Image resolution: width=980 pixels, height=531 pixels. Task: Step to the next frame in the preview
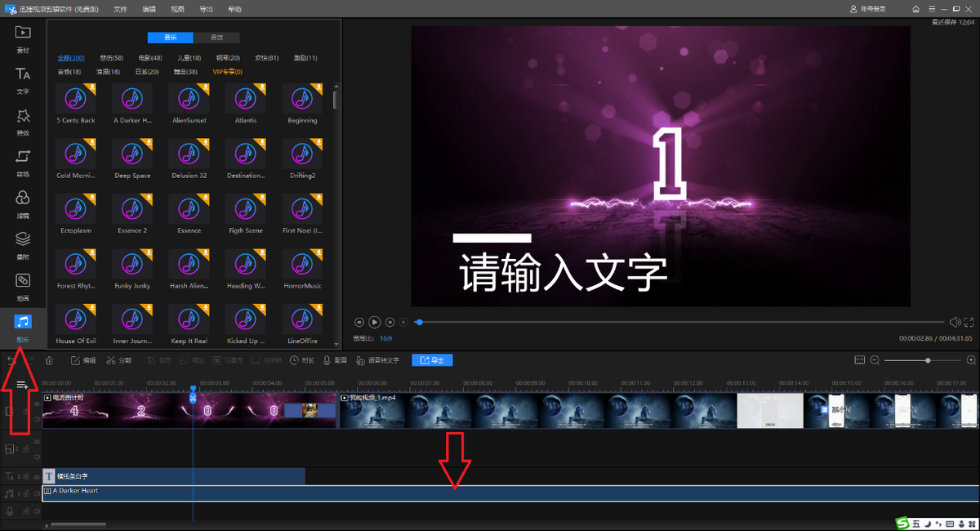click(390, 323)
